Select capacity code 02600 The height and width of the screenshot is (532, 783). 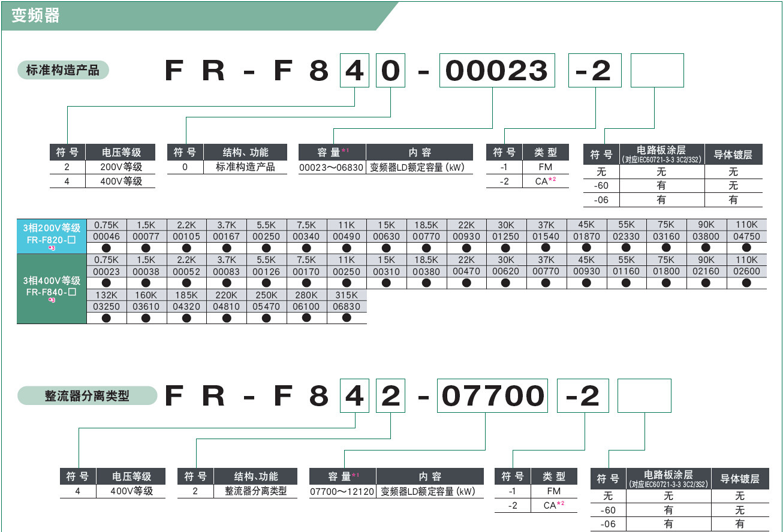pos(746,271)
